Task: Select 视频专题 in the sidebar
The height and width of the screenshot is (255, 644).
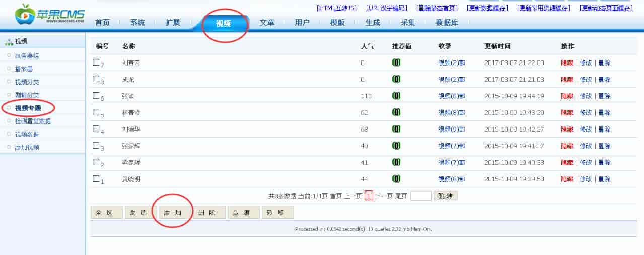Action: (28, 108)
